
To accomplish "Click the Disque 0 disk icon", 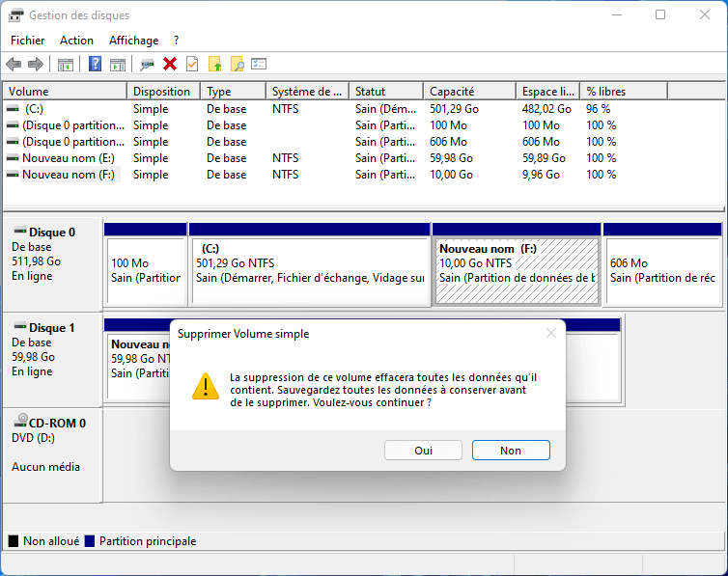I will [x=20, y=230].
